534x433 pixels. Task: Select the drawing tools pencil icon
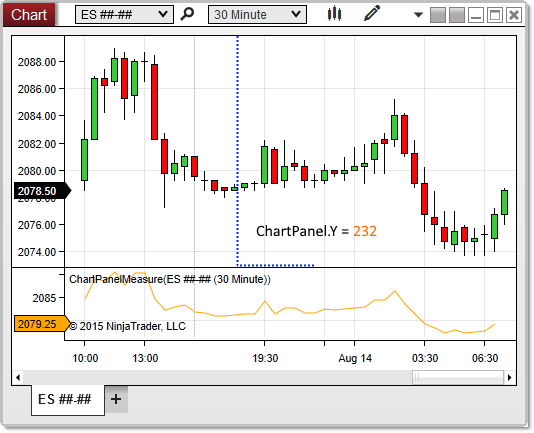[x=372, y=14]
